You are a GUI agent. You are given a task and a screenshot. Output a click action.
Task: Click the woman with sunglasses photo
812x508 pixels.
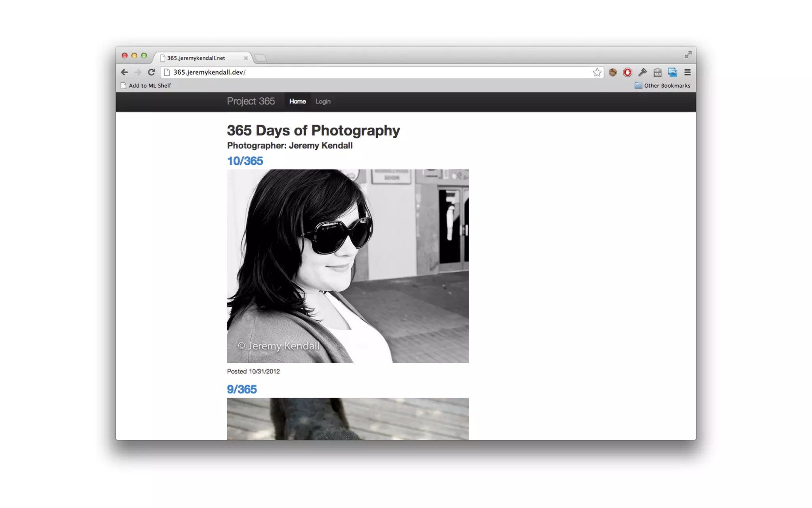[347, 266]
